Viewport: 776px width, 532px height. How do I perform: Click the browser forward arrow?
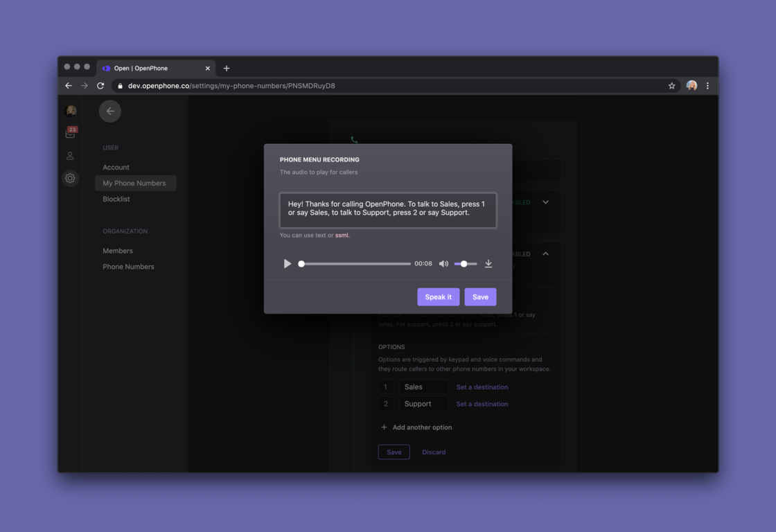[85, 86]
